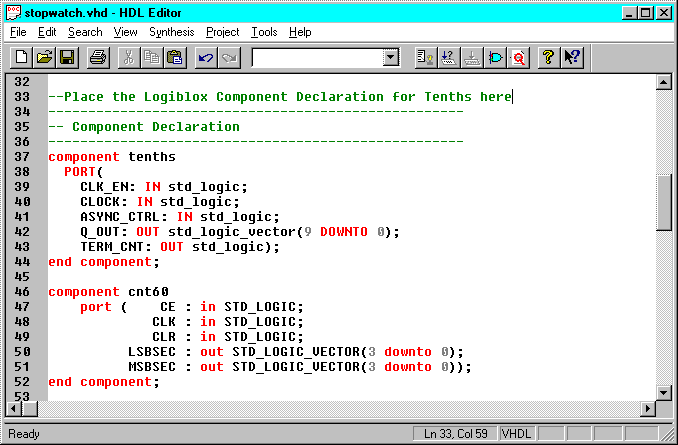Screen dimensions: 678x445
Task: Click 'CLR' port name on line 49
Action: pyautogui.click(x=164, y=336)
